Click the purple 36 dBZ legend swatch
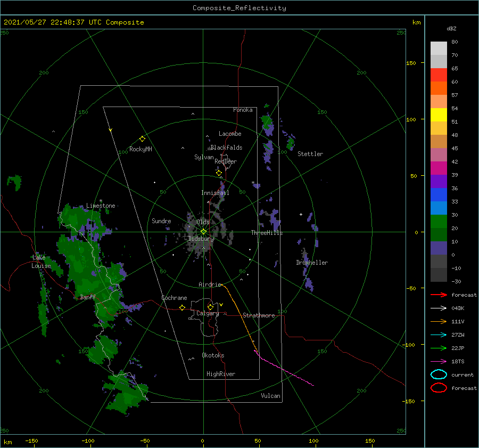 439,181
